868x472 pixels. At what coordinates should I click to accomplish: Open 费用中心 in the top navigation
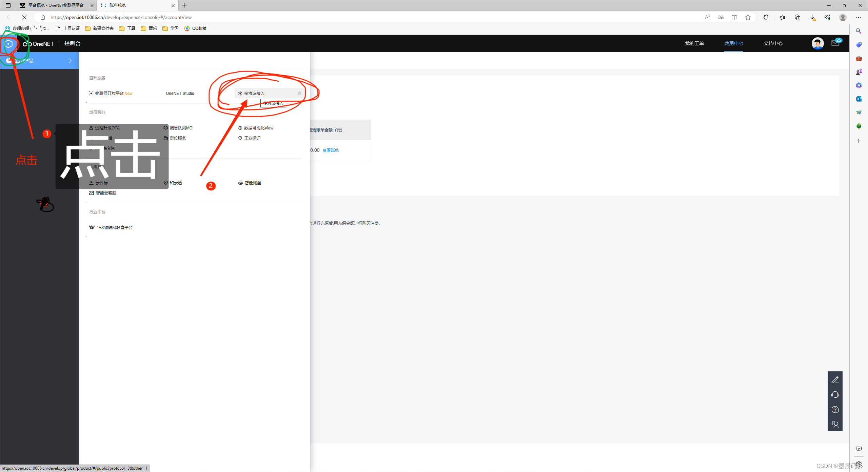[734, 43]
